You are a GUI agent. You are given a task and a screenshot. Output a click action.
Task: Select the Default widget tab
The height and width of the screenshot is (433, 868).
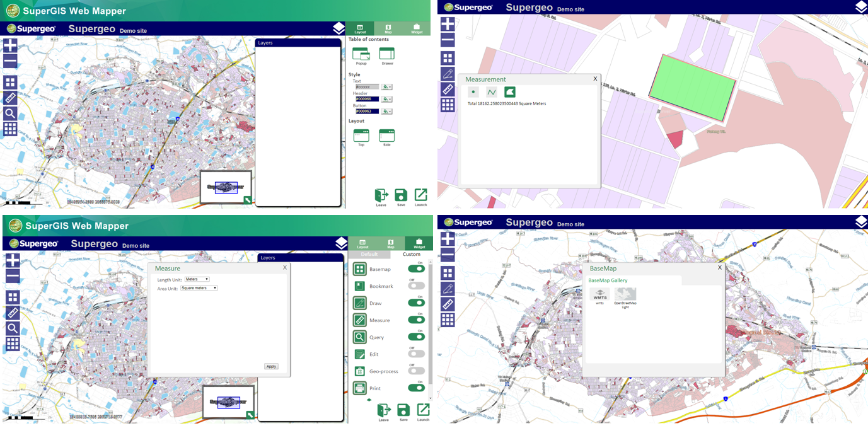coord(369,255)
